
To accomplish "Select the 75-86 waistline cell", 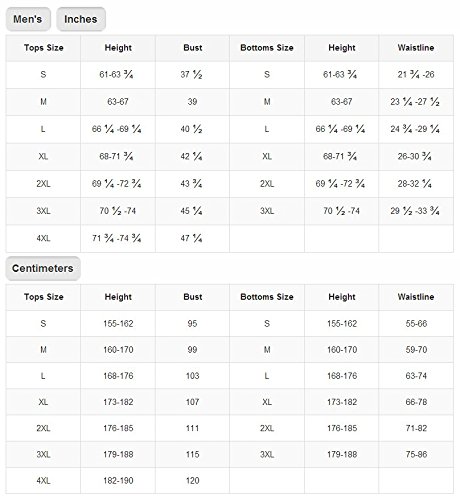I will (416, 454).
